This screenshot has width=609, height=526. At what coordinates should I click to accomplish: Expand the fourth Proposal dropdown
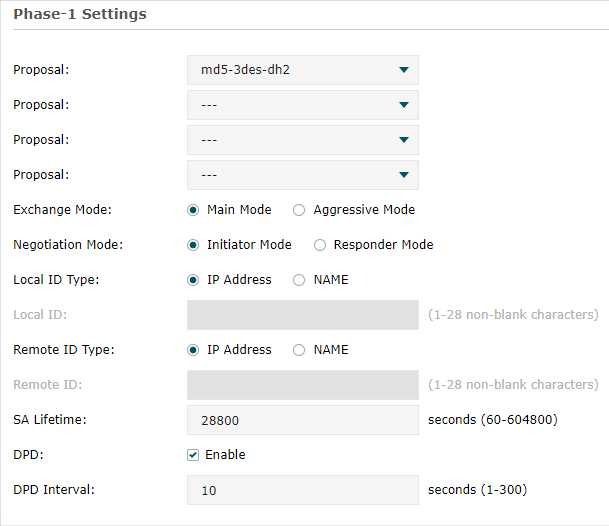(303, 175)
